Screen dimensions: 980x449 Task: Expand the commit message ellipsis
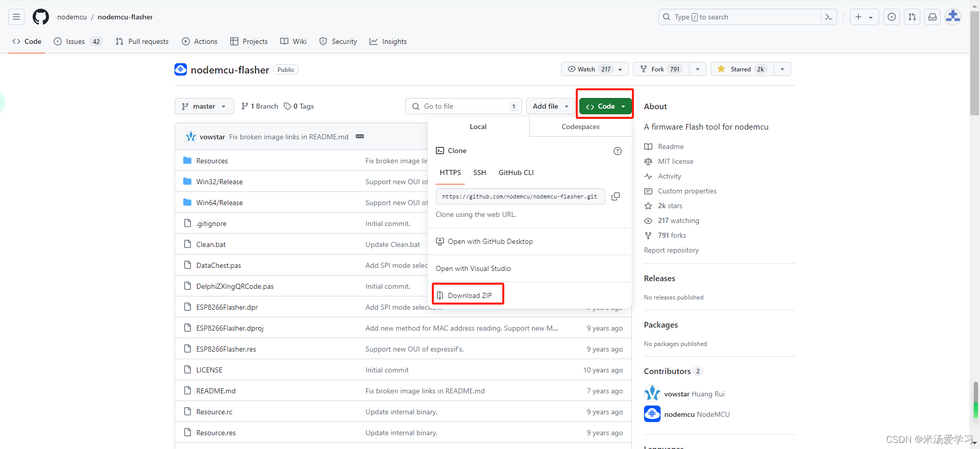click(x=360, y=136)
